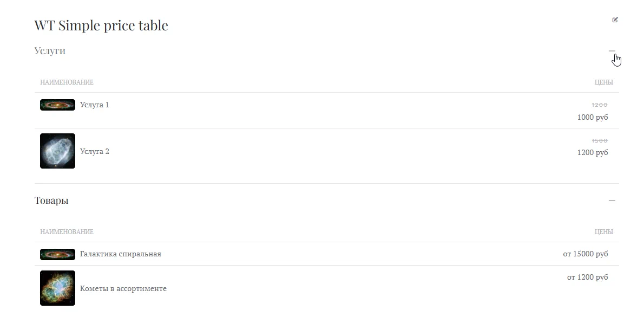Click the 1000 руб price of Услуга 1

(x=593, y=117)
